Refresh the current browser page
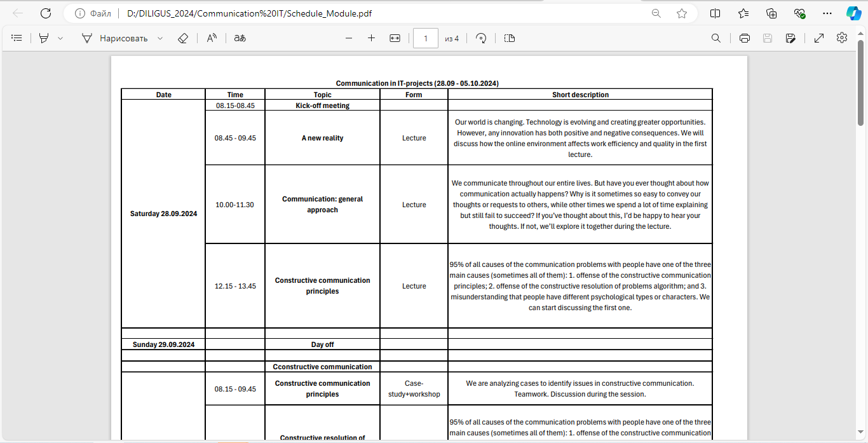The image size is (868, 443). pyautogui.click(x=46, y=13)
